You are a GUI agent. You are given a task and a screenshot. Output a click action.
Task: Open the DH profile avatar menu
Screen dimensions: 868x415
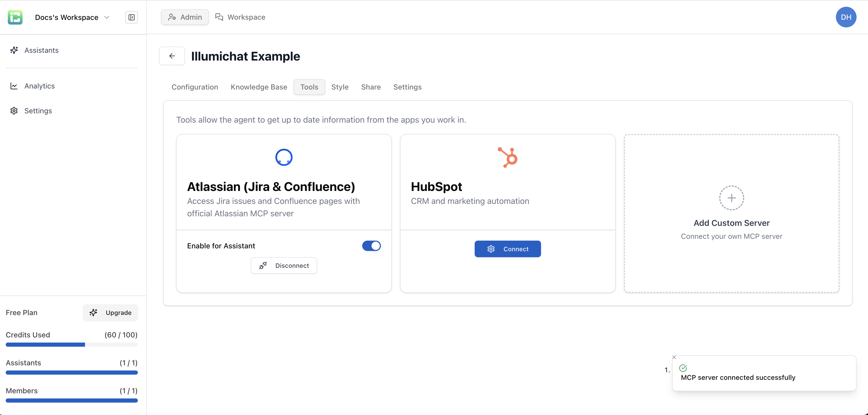[x=846, y=17]
